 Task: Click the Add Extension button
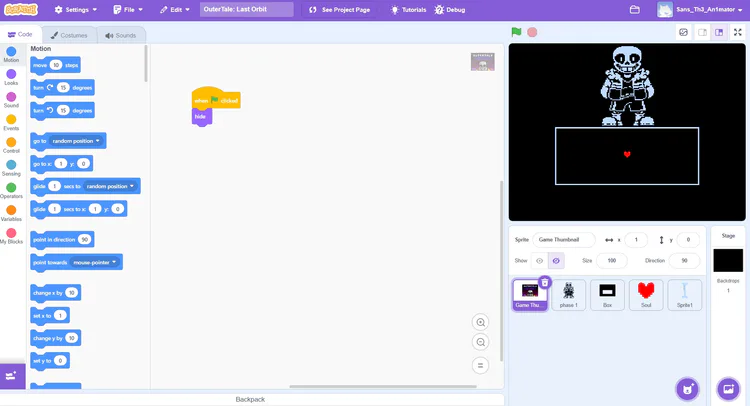[12, 376]
